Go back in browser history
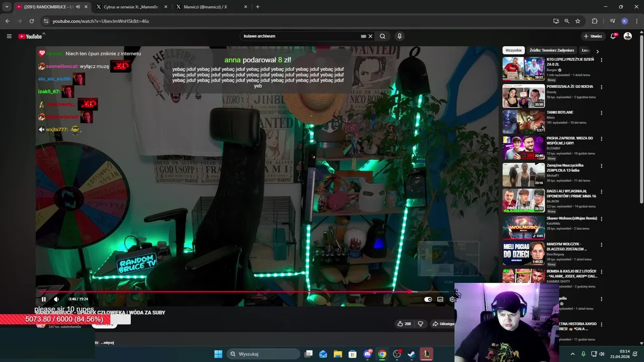This screenshot has width=644, height=362. pos(8,21)
